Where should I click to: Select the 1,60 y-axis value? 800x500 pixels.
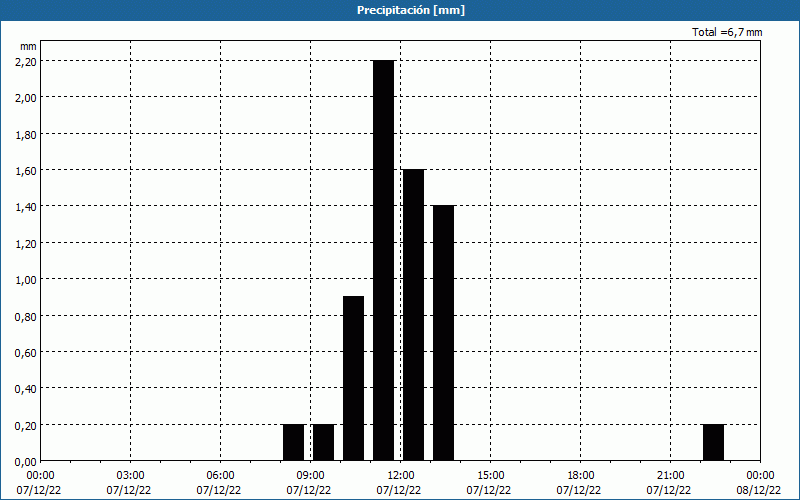(x=26, y=170)
